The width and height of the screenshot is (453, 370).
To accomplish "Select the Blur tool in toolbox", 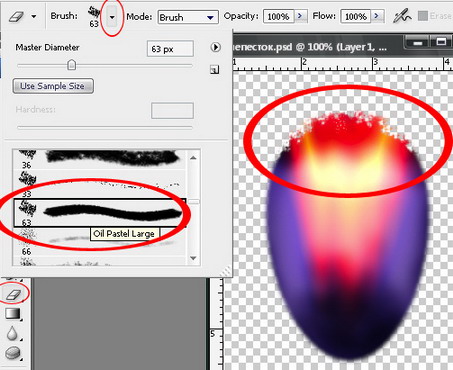I will (13, 333).
